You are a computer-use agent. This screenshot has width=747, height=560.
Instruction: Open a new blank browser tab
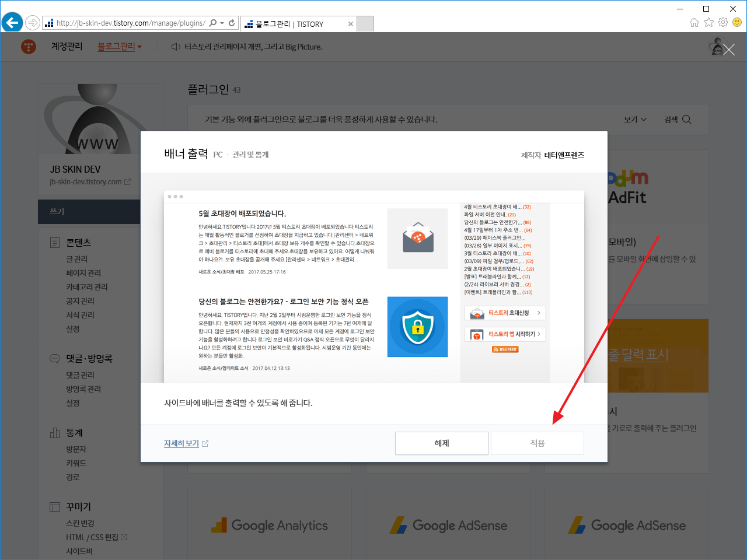point(365,24)
